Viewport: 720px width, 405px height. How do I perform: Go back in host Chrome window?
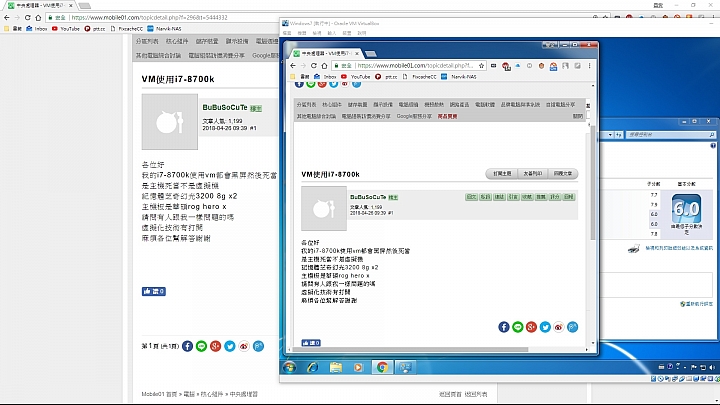pyautogui.click(x=6, y=17)
